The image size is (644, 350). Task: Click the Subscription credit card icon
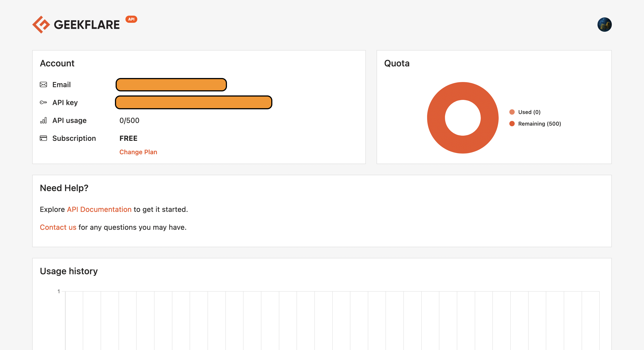(43, 138)
